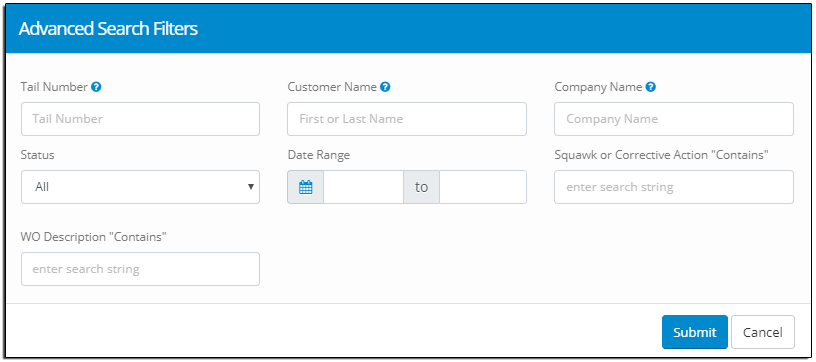Focus the WO Description search field
This screenshot has width=816, height=362.
pyautogui.click(x=141, y=269)
